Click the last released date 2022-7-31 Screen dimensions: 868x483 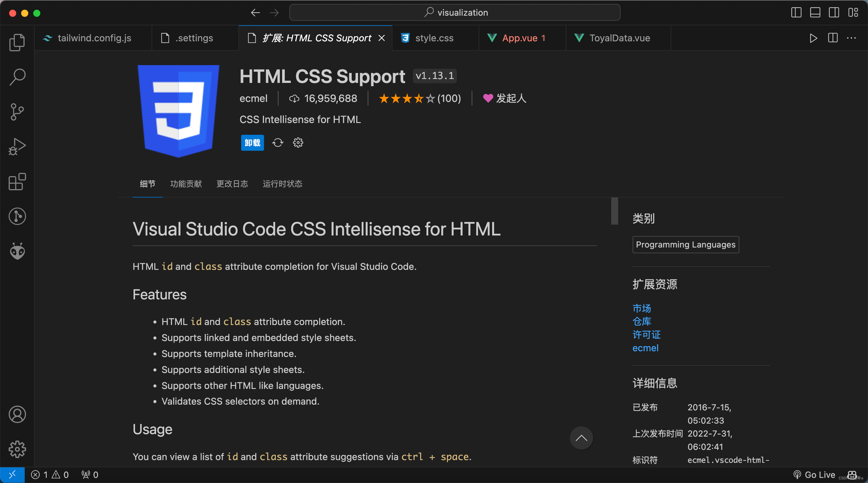pos(710,440)
